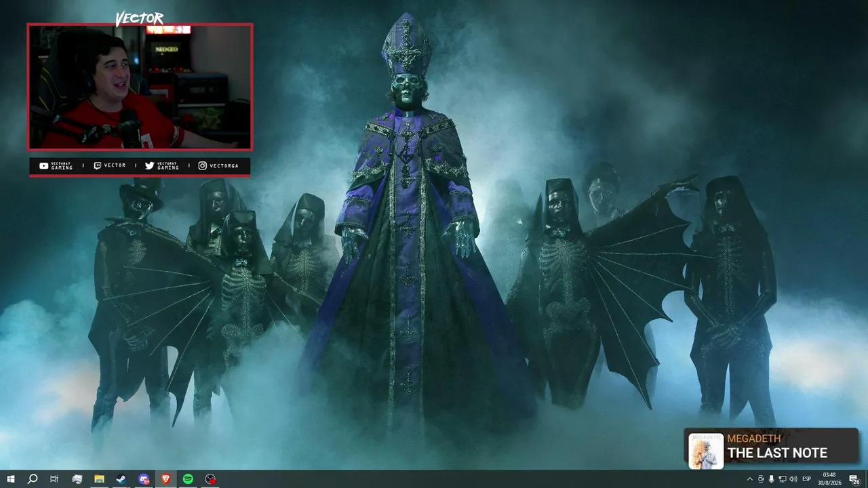Open File Explorer from the taskbar
The height and width of the screenshot is (488, 868).
(99, 479)
